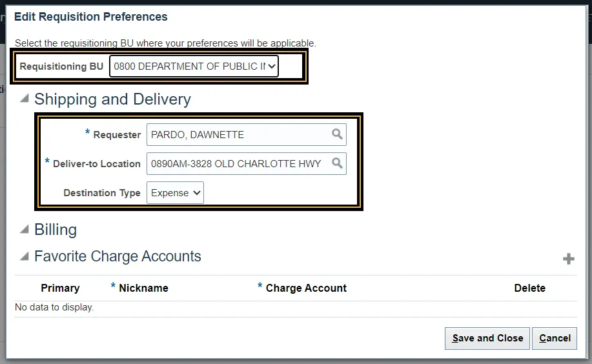Viewport: 592px width, 364px height.
Task: Cancel the requisition preferences dialog
Action: [x=555, y=338]
